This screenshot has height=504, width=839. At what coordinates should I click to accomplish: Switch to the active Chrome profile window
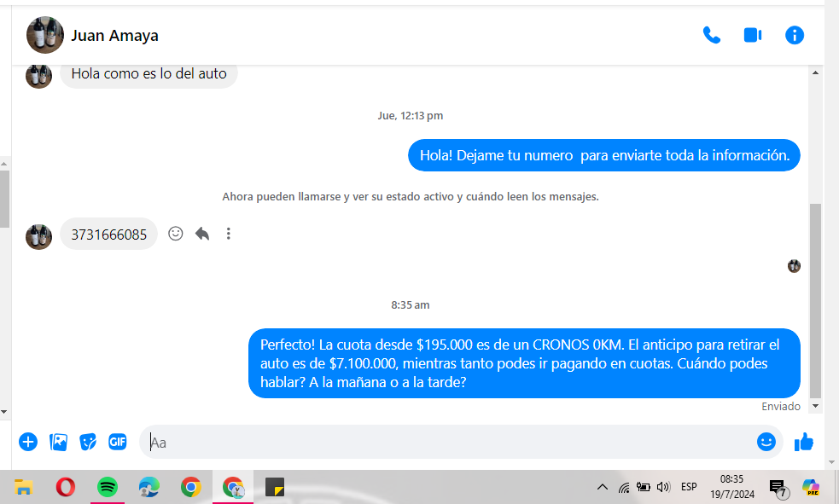(x=233, y=487)
